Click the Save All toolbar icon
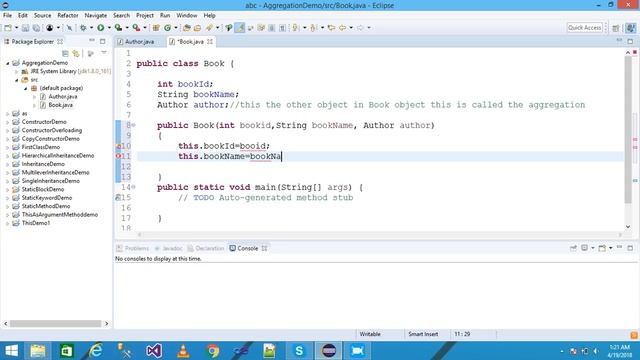Image resolution: width=640 pixels, height=360 pixels. (x=36, y=28)
